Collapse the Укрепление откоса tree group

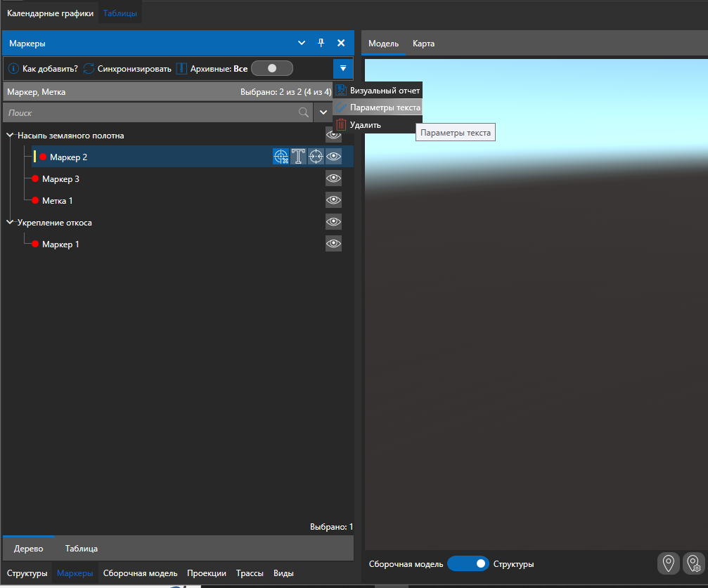pos(11,223)
